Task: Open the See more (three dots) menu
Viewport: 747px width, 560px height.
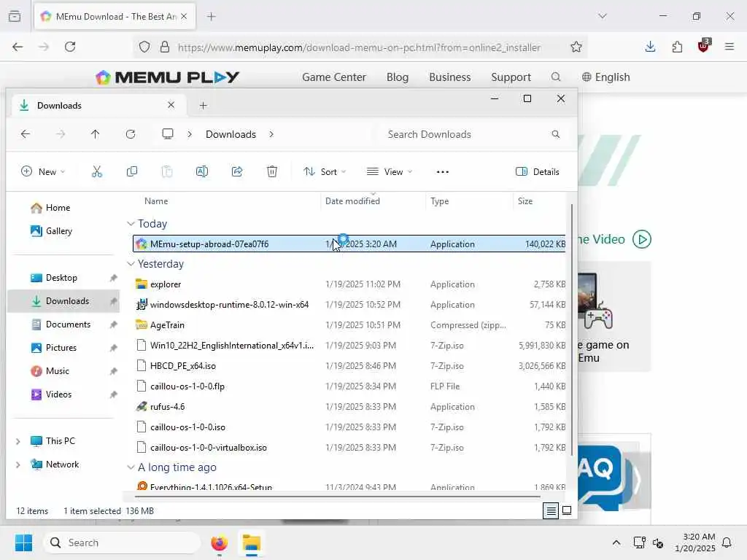Action: 443,172
